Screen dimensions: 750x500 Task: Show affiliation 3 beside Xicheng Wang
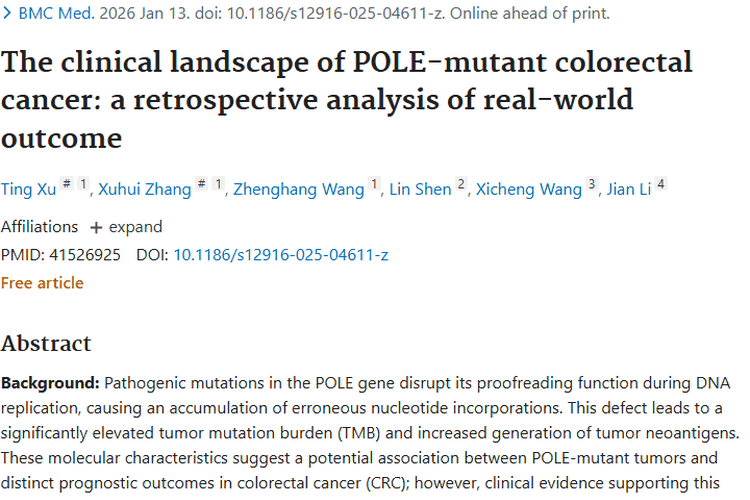tap(592, 185)
